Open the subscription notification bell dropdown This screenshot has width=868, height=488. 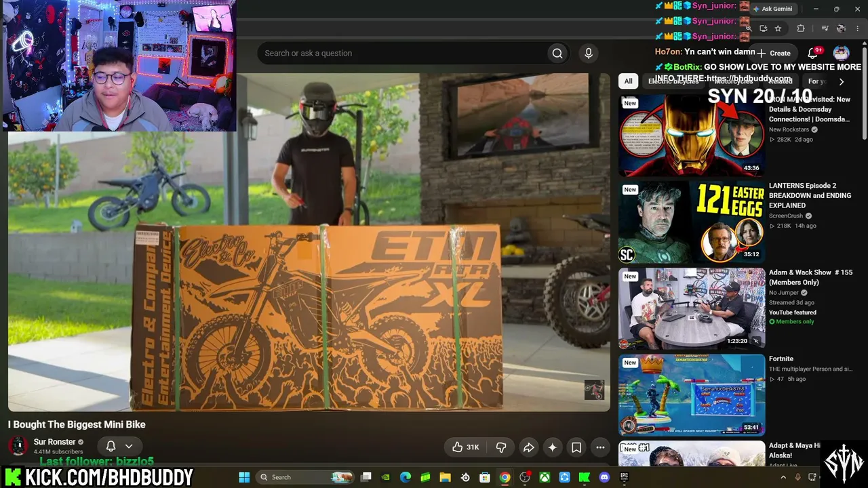coord(119,446)
